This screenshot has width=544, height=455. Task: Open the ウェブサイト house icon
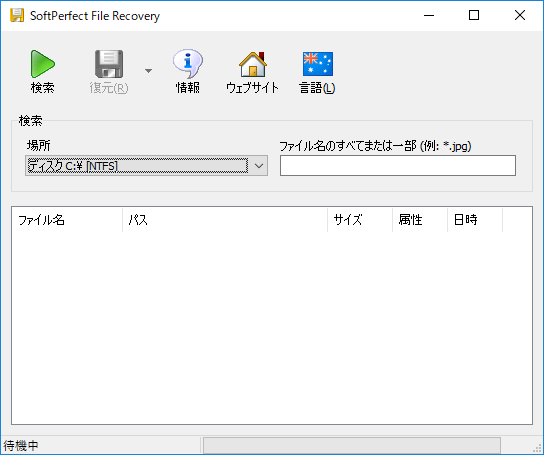point(253,64)
